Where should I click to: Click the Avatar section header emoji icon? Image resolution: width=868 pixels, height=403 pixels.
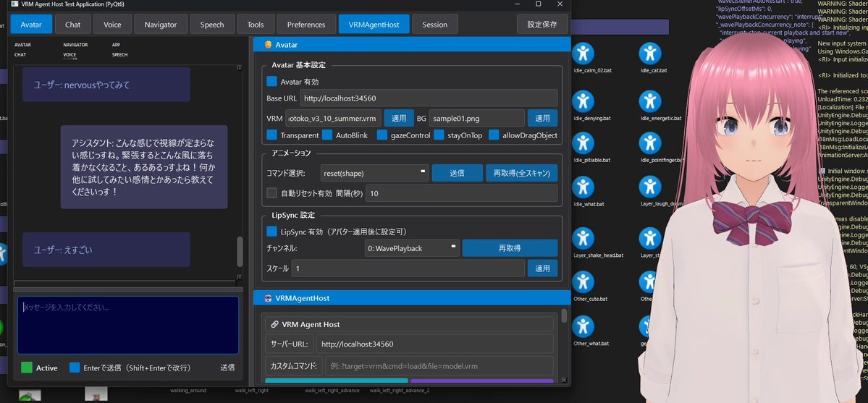click(268, 44)
